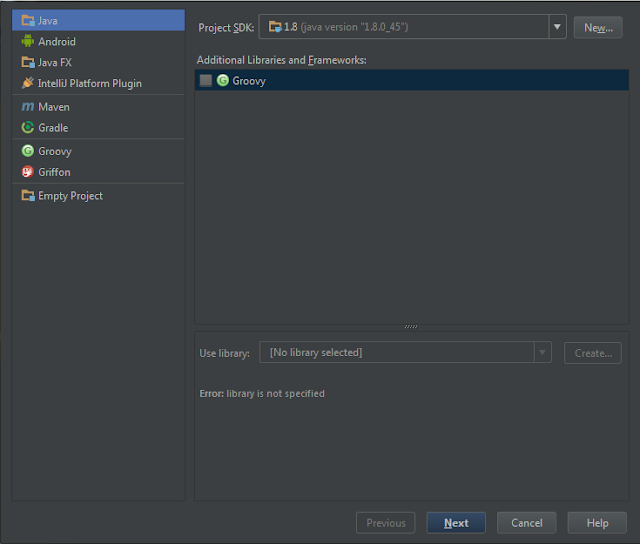
Task: Click the Groovy icon in project types list
Action: 28,151
